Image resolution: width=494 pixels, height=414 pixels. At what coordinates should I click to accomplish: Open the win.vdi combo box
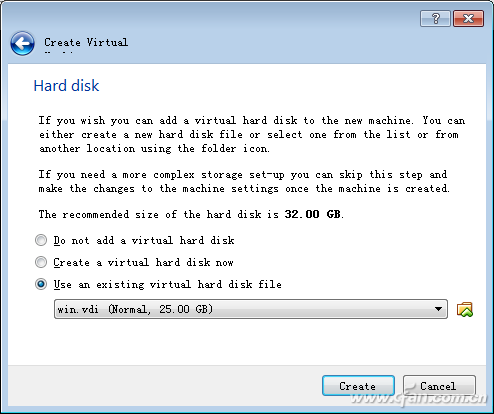[x=251, y=309]
